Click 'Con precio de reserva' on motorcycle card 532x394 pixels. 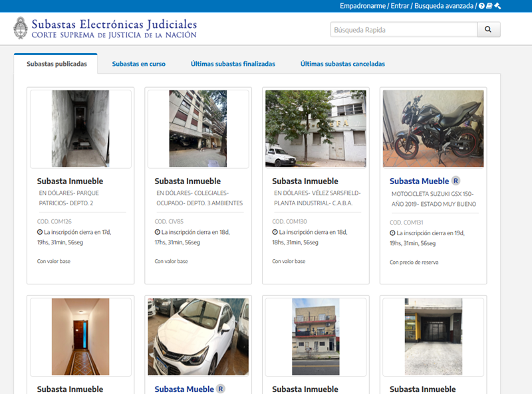click(414, 262)
